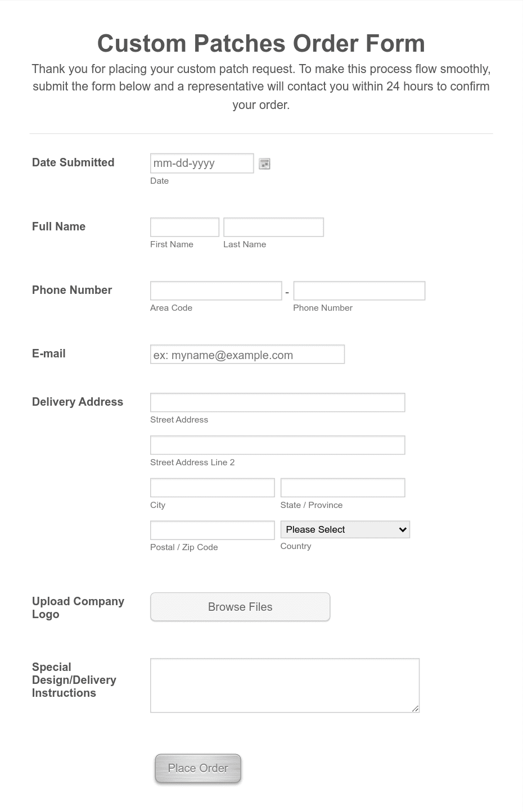Click the Place Order button
Image resolution: width=523 pixels, height=812 pixels.
[197, 768]
